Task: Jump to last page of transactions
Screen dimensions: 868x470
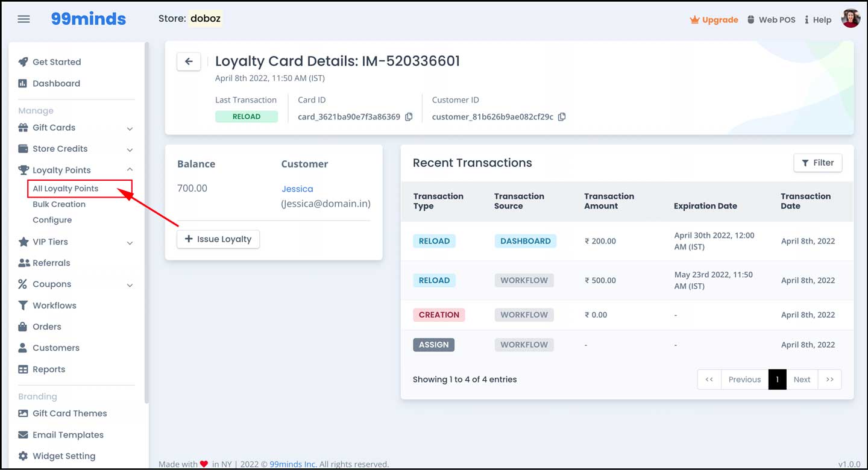Action: point(829,380)
